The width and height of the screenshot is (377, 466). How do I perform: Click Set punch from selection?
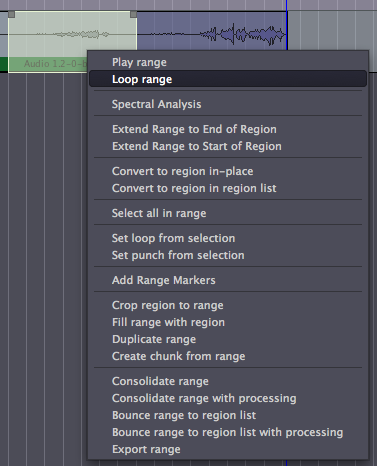228,255
